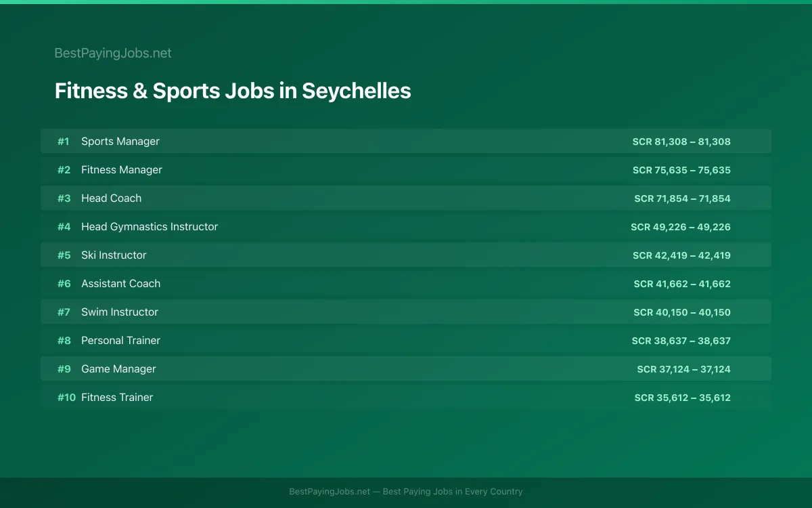Click salary SCR 81,308 – 81,308
The image size is (812, 508).
[681, 142]
